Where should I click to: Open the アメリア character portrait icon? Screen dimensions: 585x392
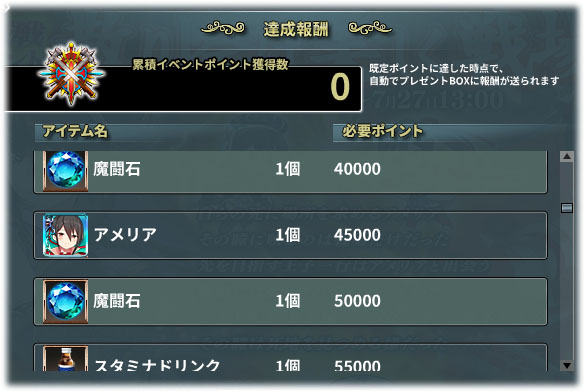point(65,235)
